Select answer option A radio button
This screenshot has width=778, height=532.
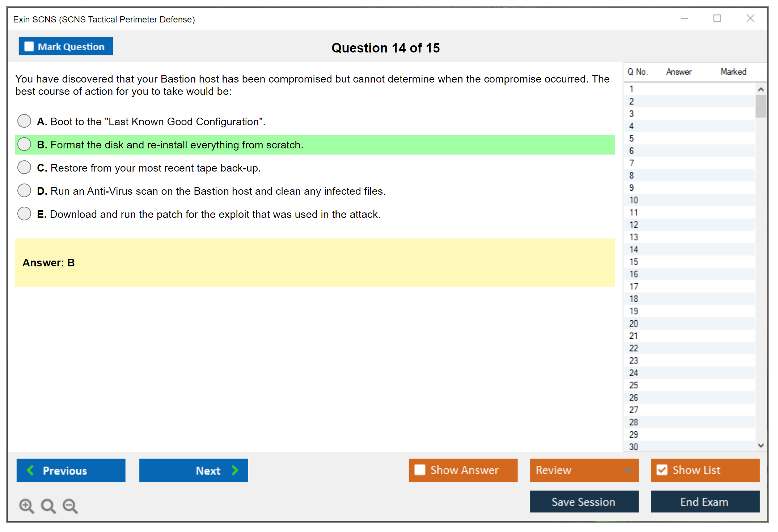(24, 121)
